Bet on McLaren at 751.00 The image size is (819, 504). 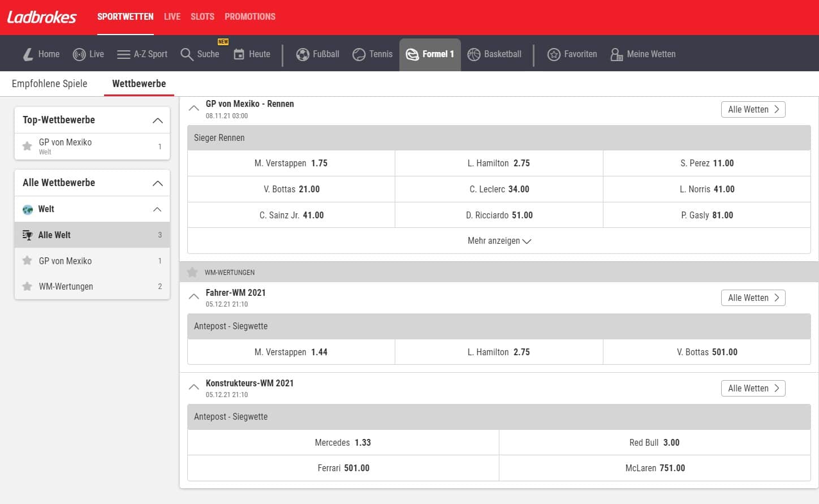pyautogui.click(x=654, y=468)
